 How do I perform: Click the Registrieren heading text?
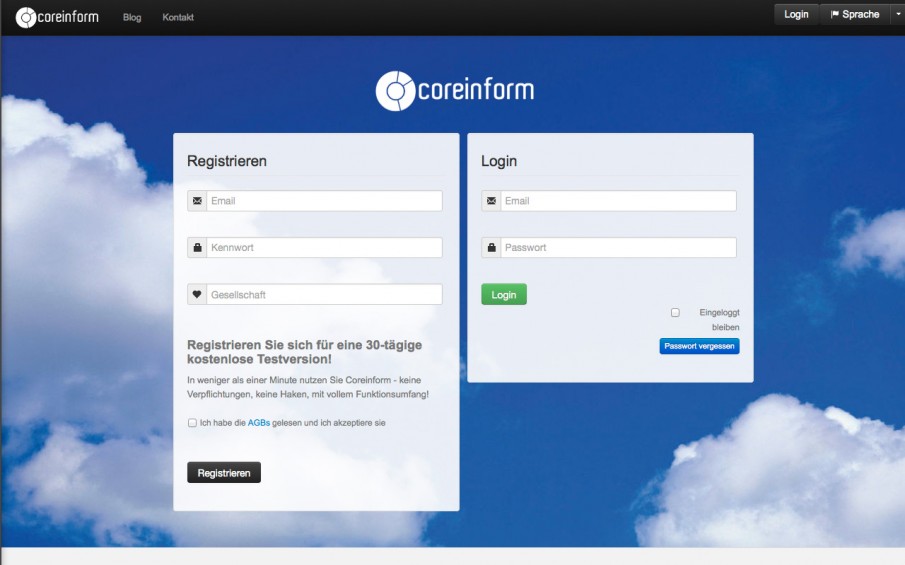tap(227, 161)
